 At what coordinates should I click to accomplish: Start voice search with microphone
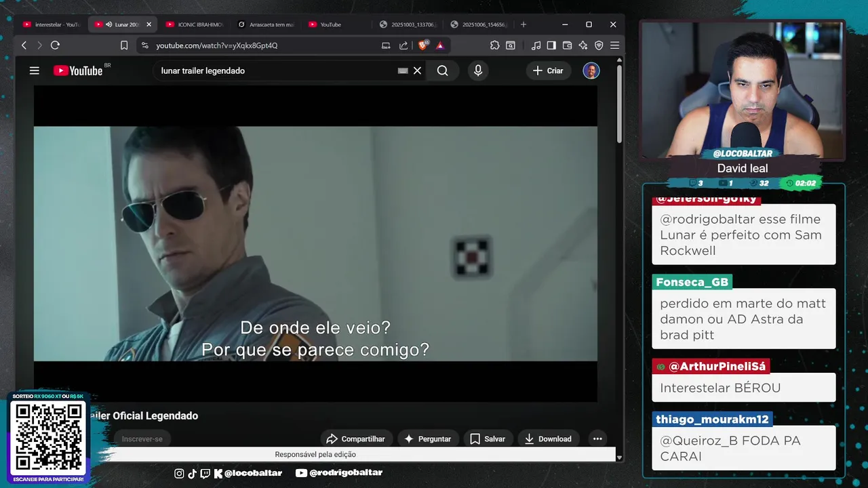478,70
